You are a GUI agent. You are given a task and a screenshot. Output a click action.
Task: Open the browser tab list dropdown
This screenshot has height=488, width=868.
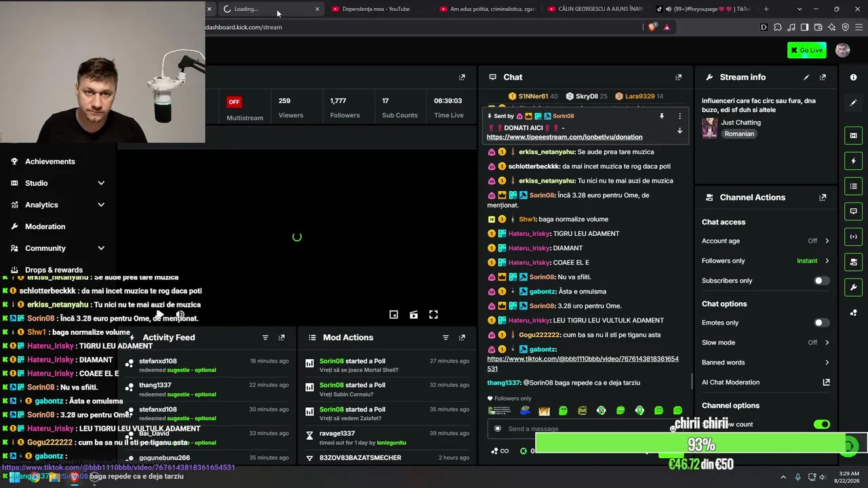pyautogui.click(x=800, y=9)
